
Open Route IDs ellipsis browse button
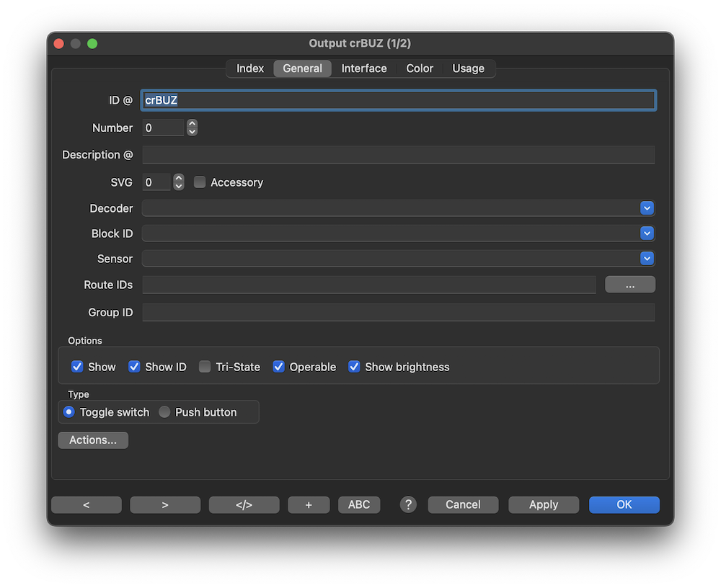tap(629, 285)
